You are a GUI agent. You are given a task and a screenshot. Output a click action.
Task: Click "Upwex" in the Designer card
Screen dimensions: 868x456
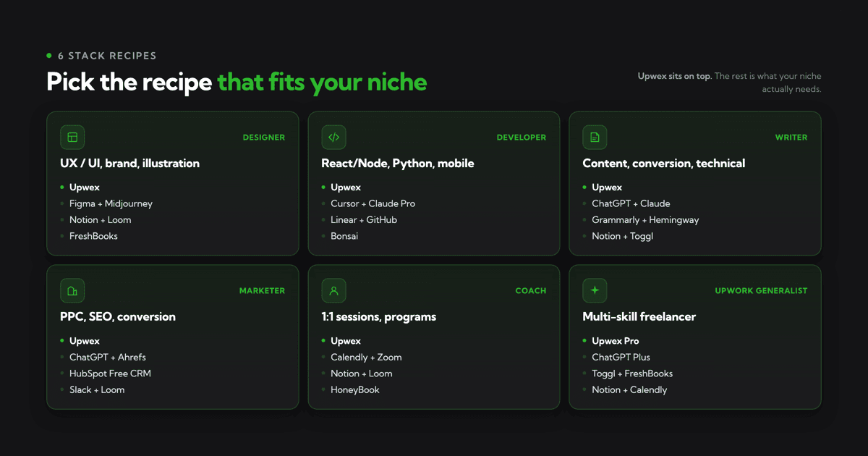(85, 187)
